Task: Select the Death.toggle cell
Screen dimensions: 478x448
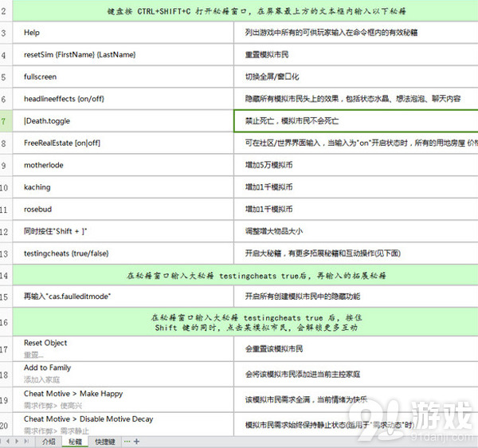Action: 123,121
